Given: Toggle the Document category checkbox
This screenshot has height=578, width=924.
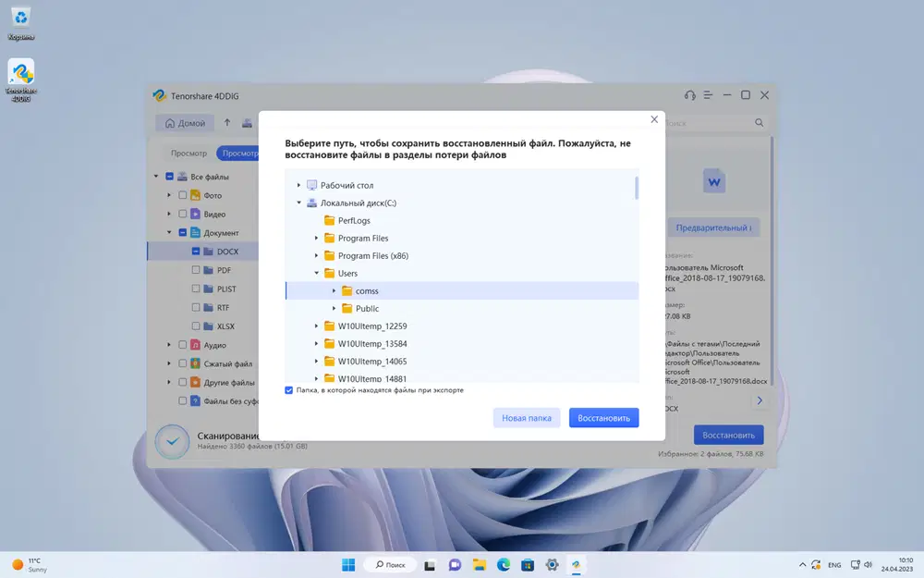Looking at the screenshot, I should [x=183, y=232].
